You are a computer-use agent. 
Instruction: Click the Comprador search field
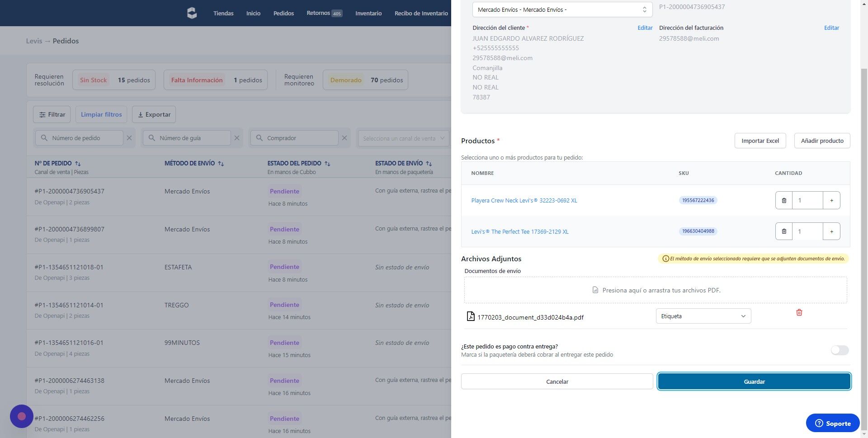pos(294,138)
